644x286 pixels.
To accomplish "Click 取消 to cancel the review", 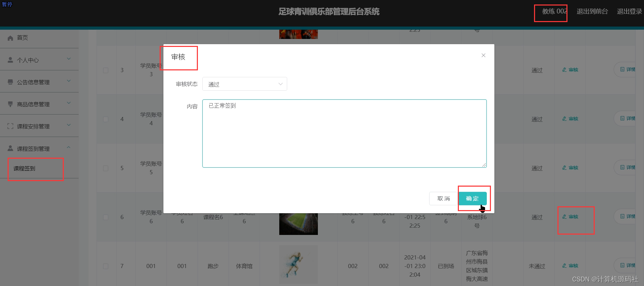I will (444, 198).
